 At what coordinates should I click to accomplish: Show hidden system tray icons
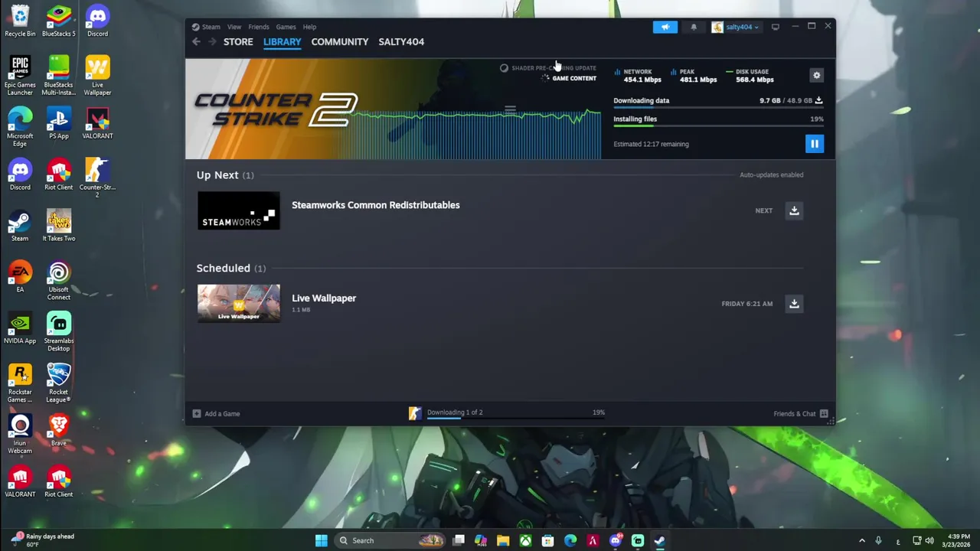pos(861,541)
